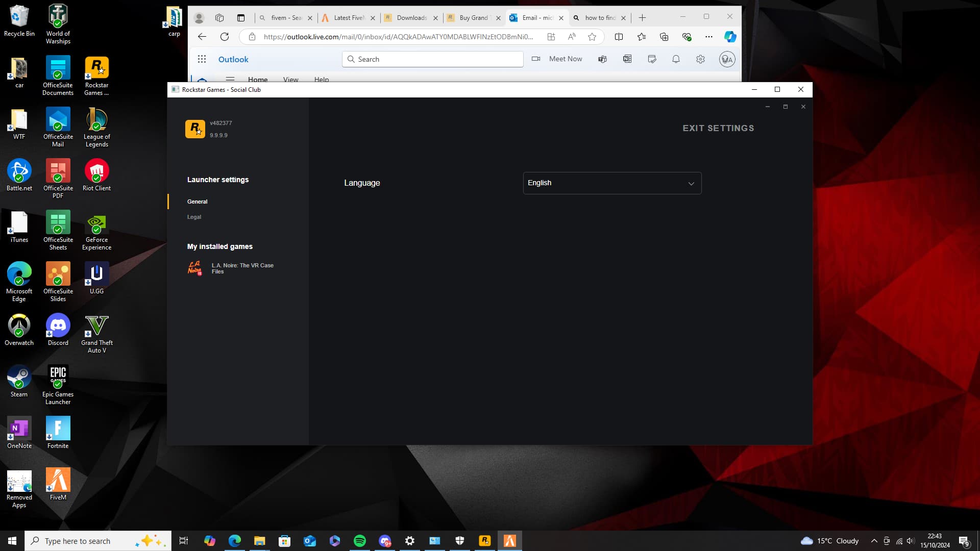Select Riot Client desktop icon

tap(97, 175)
